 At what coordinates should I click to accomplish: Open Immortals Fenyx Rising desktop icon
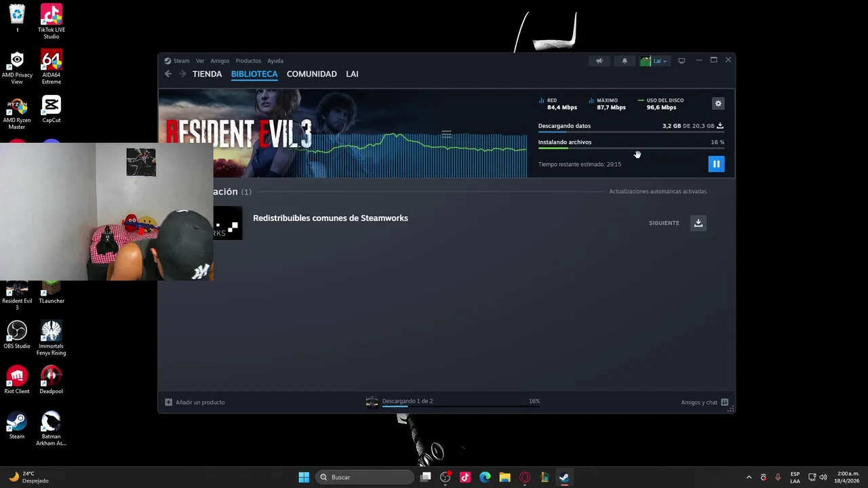pos(52,338)
